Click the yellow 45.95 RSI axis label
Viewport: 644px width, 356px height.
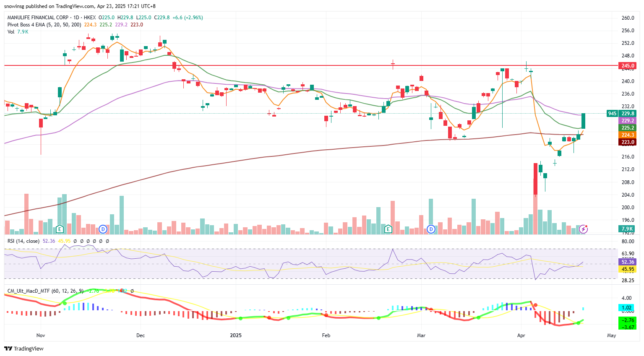[x=628, y=269]
